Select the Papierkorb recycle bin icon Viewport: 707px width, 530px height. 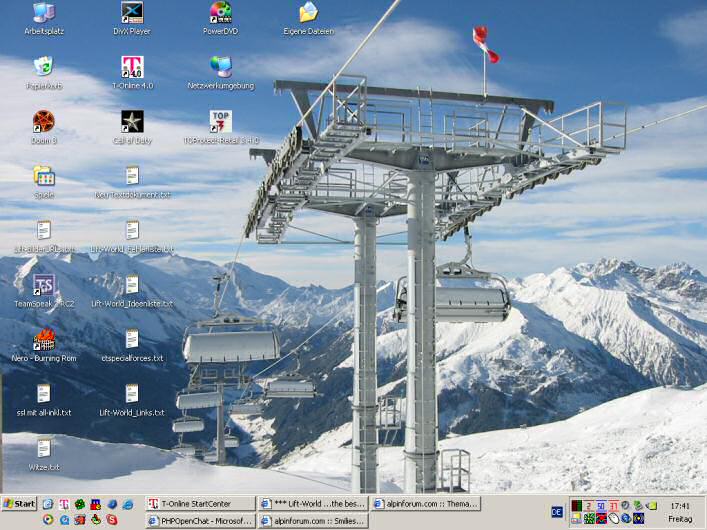click(43, 68)
